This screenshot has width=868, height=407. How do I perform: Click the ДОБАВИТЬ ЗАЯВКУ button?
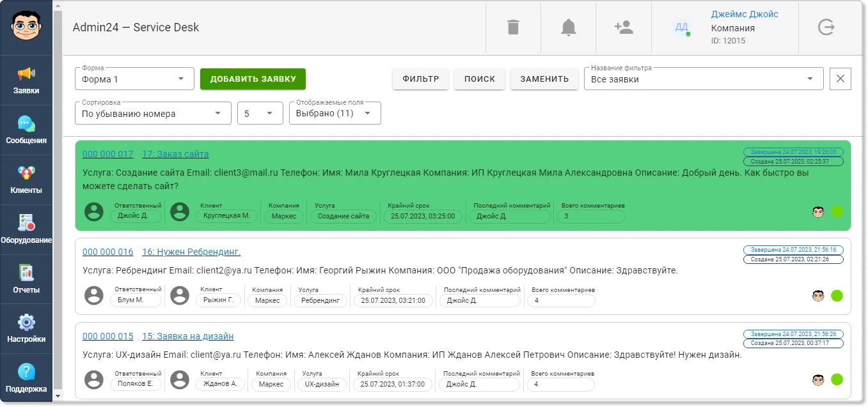click(x=253, y=79)
